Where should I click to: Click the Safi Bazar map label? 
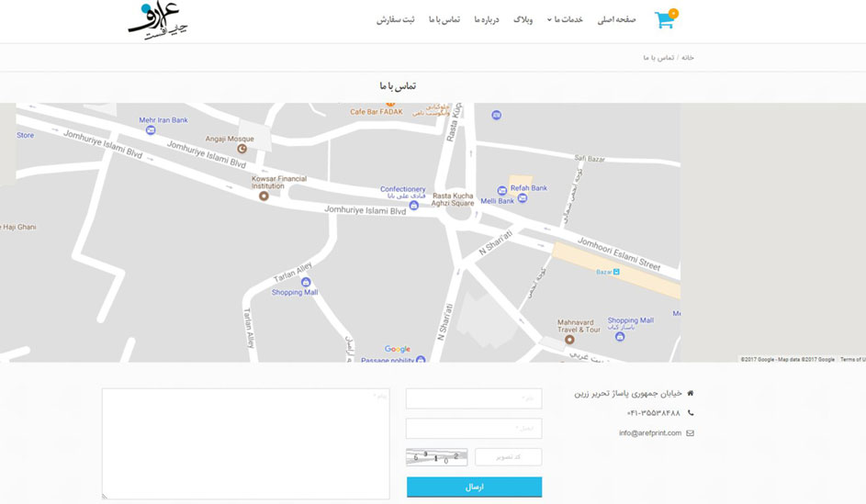point(590,159)
